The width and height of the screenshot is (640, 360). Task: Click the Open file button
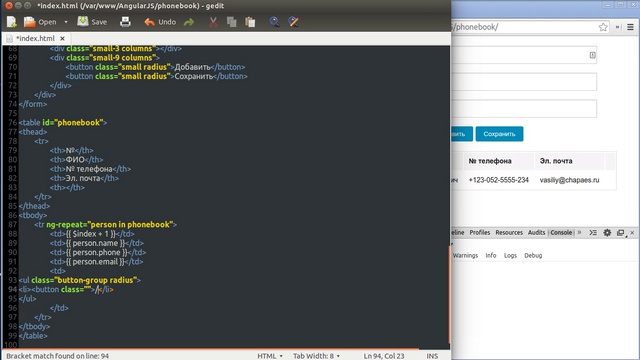[x=40, y=22]
